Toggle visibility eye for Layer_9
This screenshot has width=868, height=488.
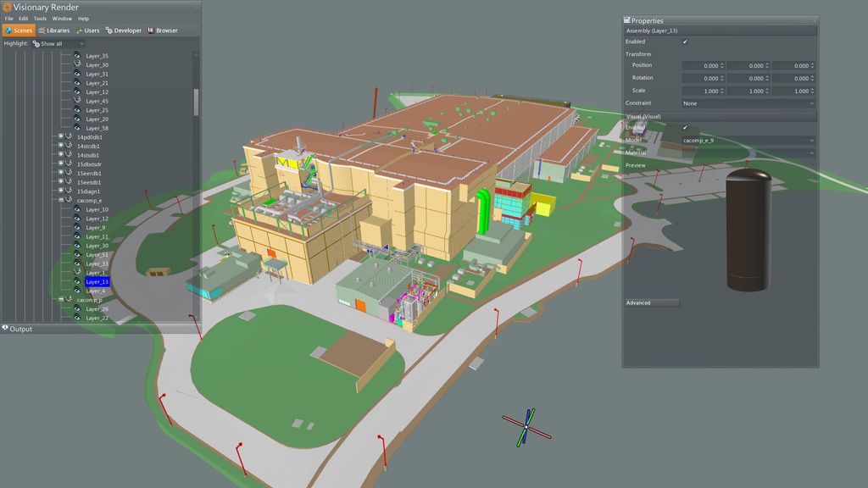[x=77, y=227]
